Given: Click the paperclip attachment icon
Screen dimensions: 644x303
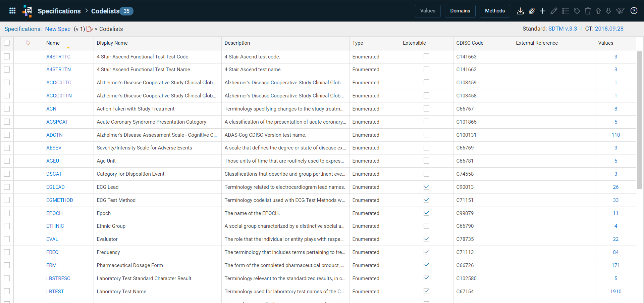Looking at the screenshot, I should 532,11.
